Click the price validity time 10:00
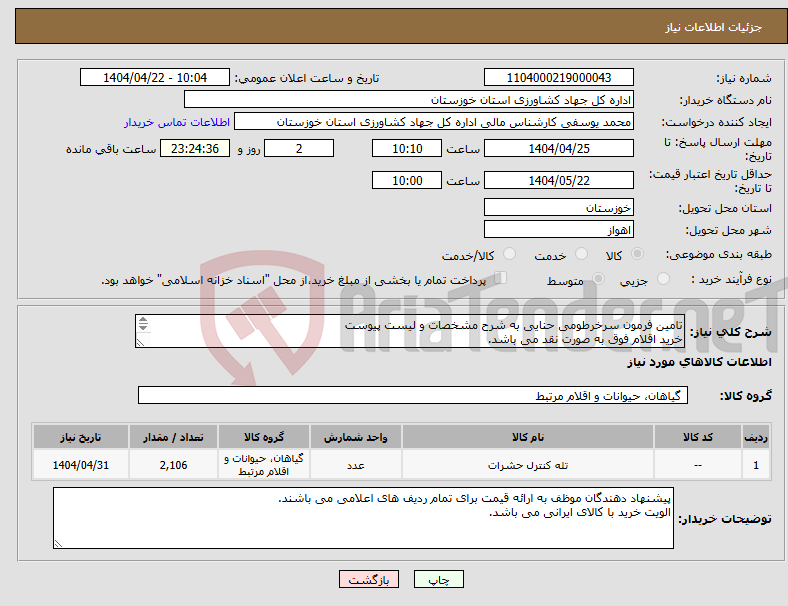 pos(407,180)
